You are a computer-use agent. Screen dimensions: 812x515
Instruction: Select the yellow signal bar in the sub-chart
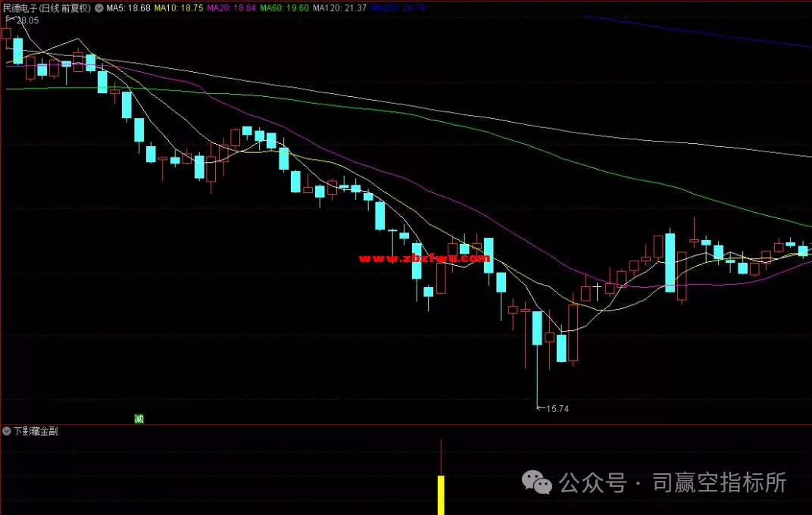pos(441,495)
